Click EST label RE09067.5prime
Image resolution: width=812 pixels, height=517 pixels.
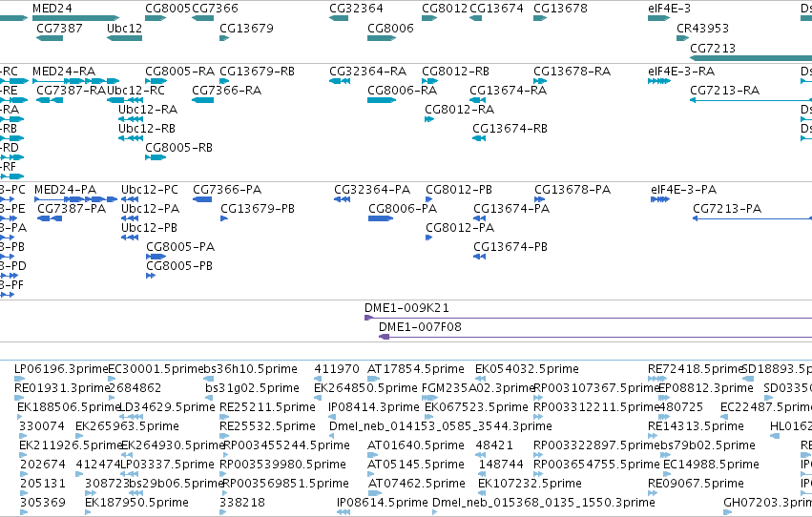[696, 484]
